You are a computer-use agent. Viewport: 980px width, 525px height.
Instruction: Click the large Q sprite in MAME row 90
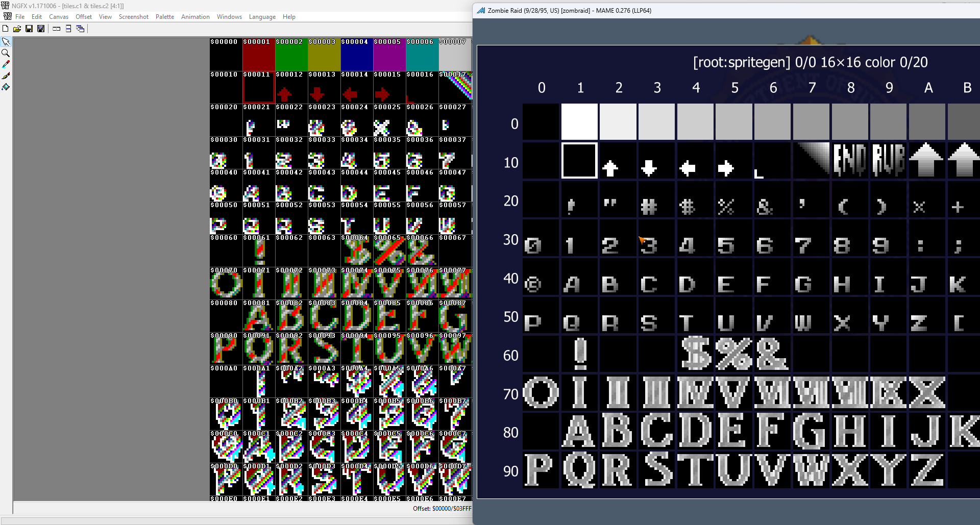point(579,470)
